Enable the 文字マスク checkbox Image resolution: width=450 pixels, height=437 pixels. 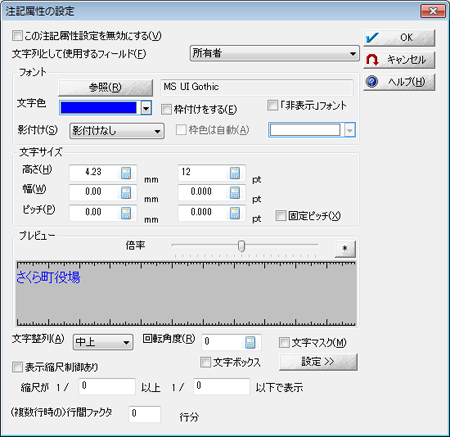284,342
